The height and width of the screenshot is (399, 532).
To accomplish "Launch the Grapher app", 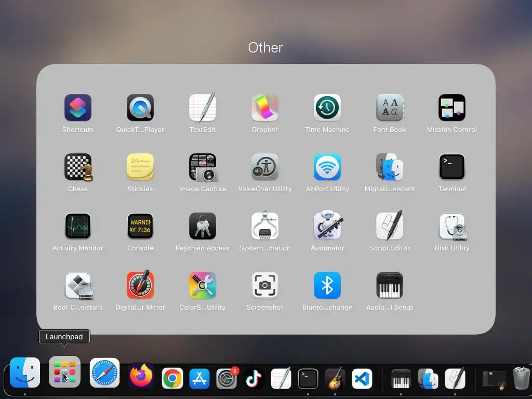I will pos(265,108).
